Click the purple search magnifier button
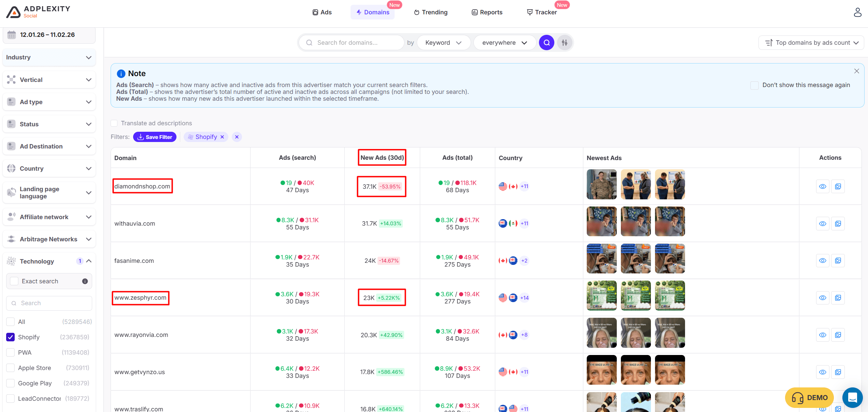Viewport: 868px width, 412px height. (x=546, y=43)
